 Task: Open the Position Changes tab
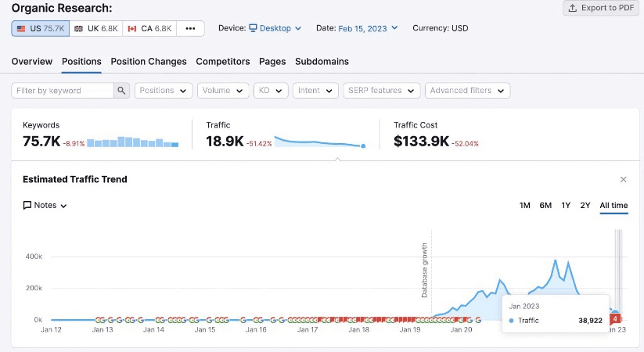click(149, 62)
